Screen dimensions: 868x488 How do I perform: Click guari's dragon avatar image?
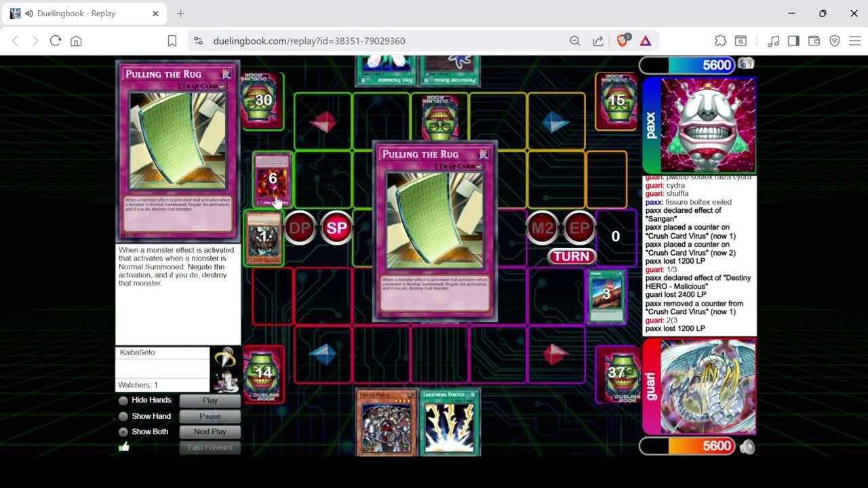click(x=707, y=387)
